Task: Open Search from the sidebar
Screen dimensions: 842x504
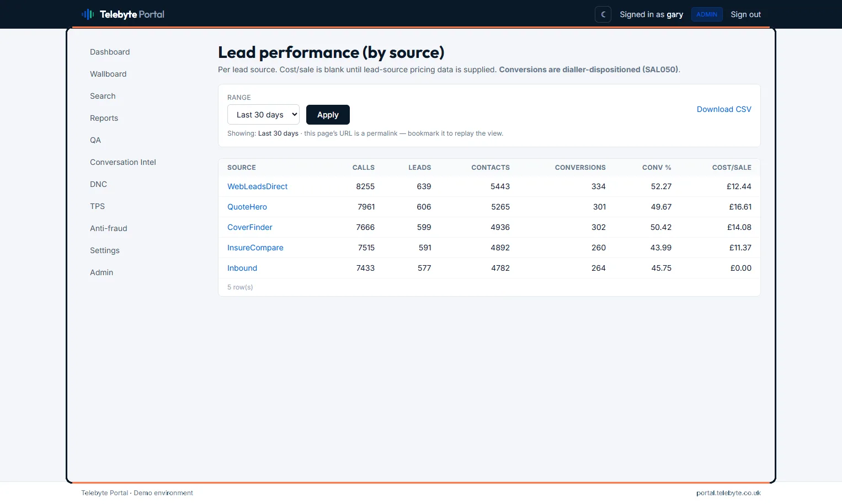Action: point(103,96)
